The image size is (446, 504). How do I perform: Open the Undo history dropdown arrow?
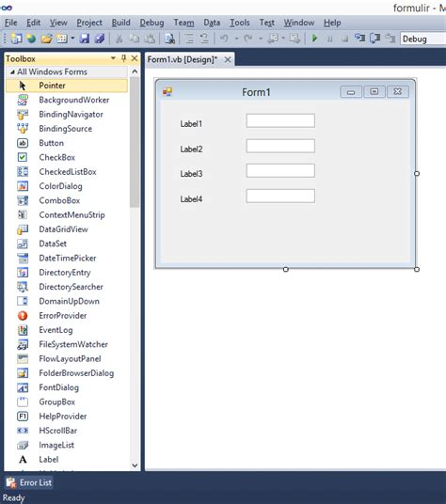coord(236,39)
